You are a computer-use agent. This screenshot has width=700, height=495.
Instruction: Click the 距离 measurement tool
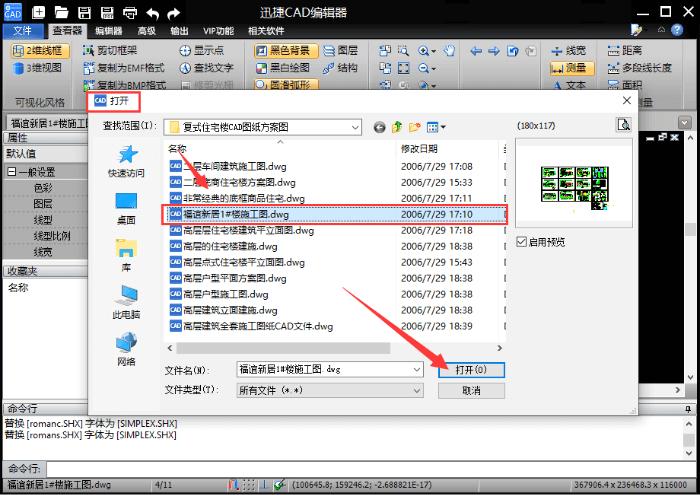pyautogui.click(x=625, y=50)
